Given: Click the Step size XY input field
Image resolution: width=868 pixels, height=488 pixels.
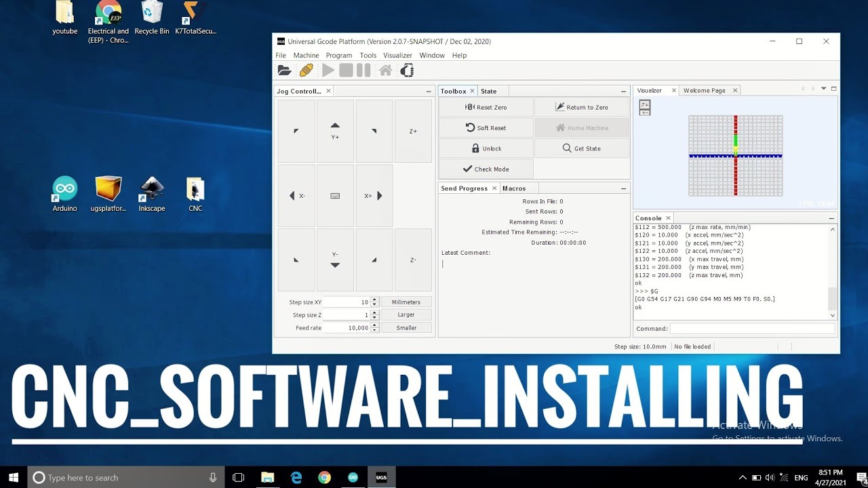Looking at the screenshot, I should [347, 302].
